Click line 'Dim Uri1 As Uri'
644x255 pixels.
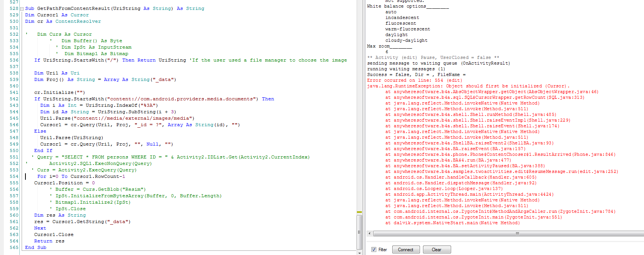point(57,73)
